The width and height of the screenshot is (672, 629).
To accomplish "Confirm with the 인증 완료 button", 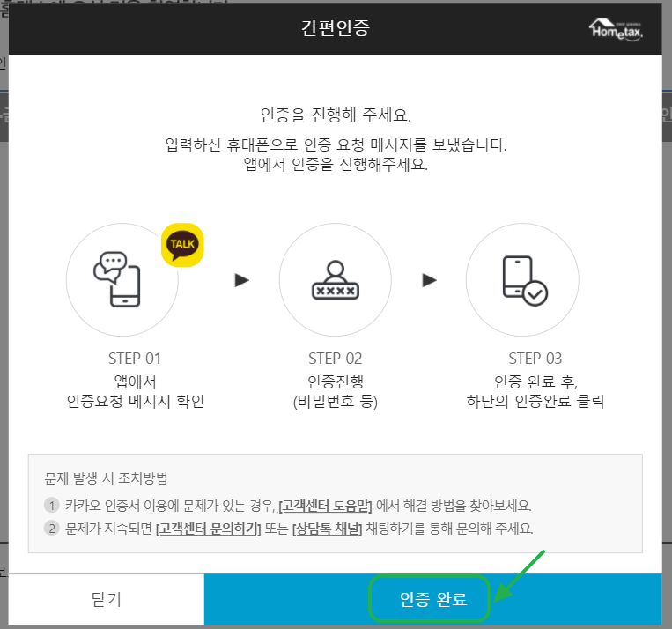I will coord(432,599).
